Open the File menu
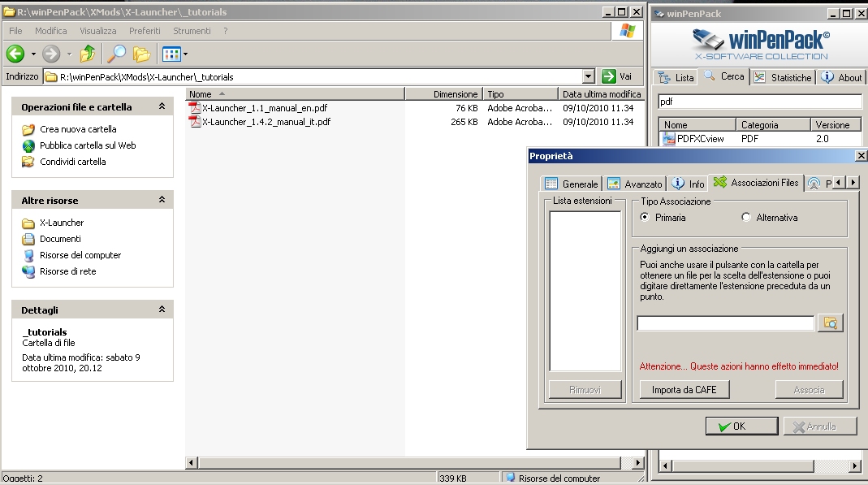Viewport: 868px width, 485px height. pos(15,31)
